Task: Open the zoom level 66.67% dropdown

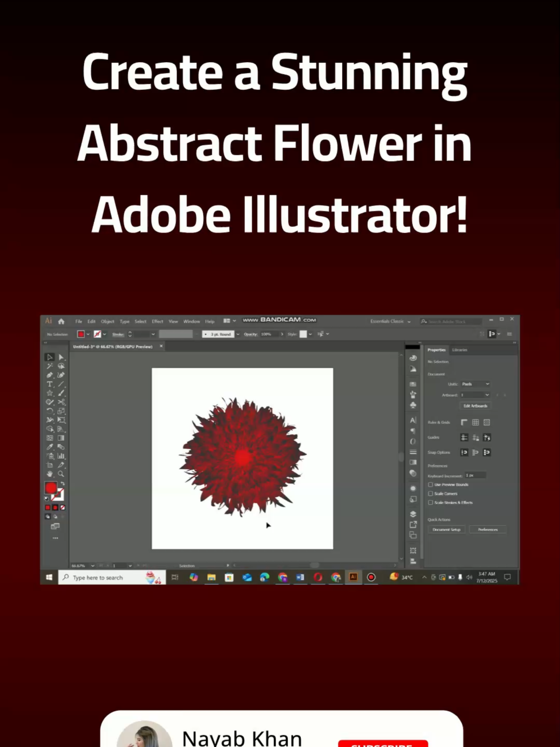Action: pos(93,566)
